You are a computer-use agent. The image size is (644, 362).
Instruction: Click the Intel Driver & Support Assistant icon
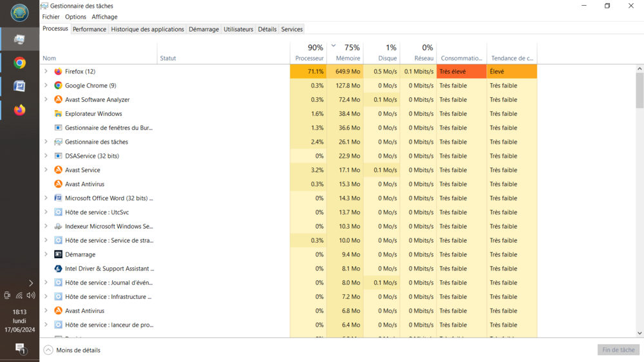click(58, 269)
